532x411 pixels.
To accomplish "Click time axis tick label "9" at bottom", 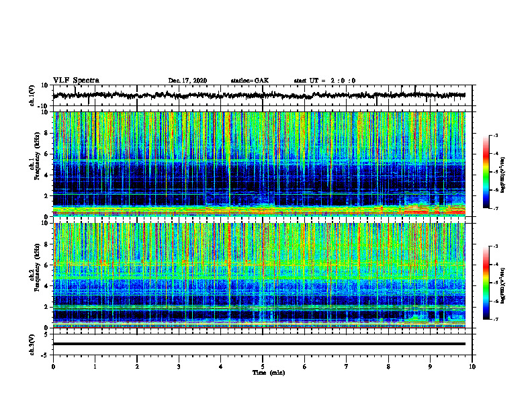I will pos(430,367).
